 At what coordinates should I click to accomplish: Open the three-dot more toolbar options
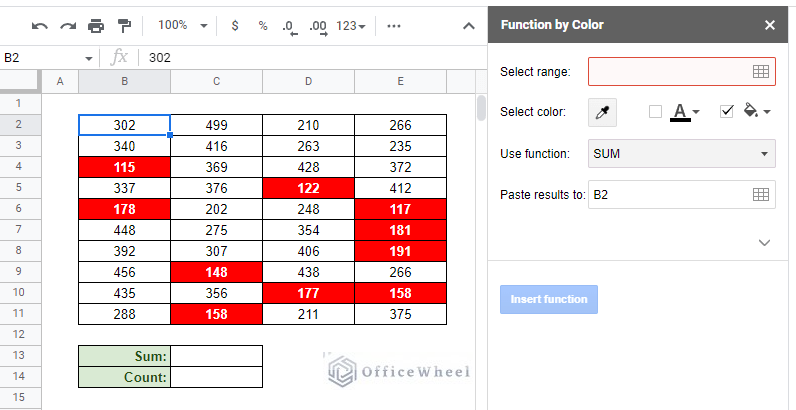click(x=393, y=26)
